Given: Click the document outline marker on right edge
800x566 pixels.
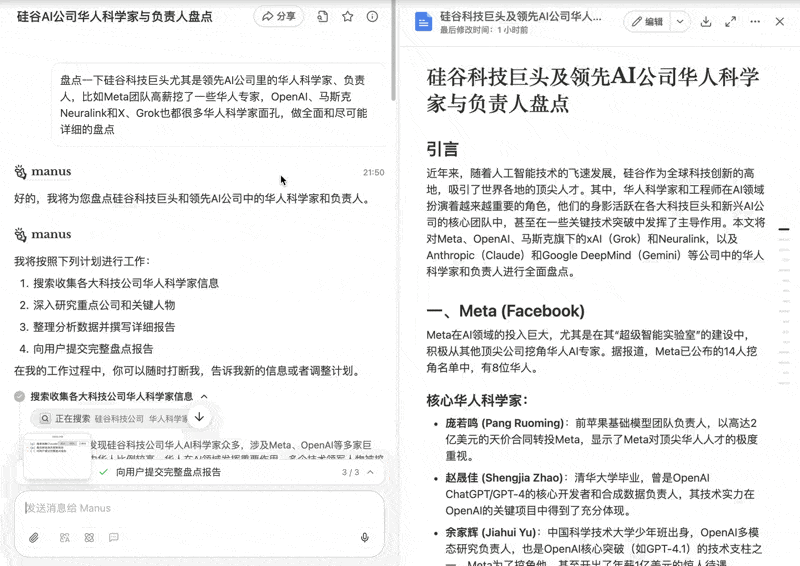Looking at the screenshot, I should click(784, 229).
